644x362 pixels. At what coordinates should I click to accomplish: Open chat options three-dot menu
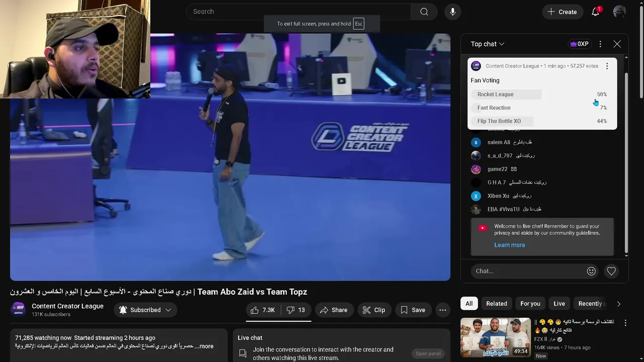(x=600, y=44)
